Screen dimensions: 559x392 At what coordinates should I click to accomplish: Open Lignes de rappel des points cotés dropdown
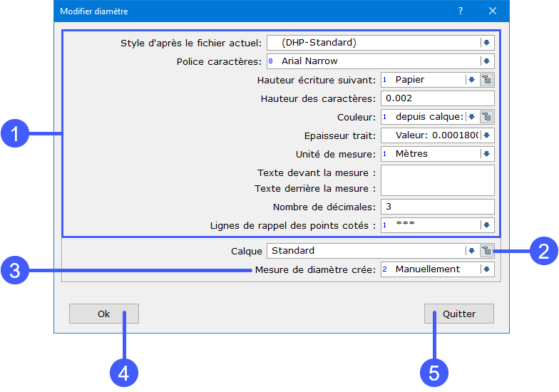pos(486,225)
